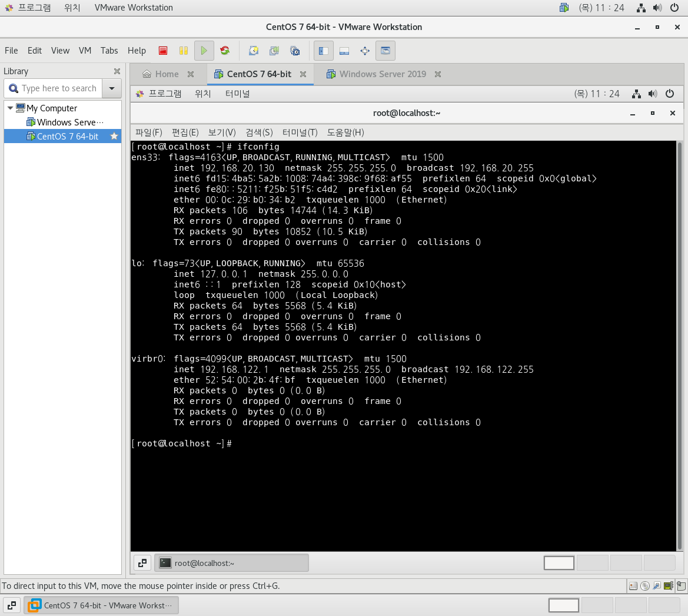Select Windows Server in the library tree

(x=65, y=122)
